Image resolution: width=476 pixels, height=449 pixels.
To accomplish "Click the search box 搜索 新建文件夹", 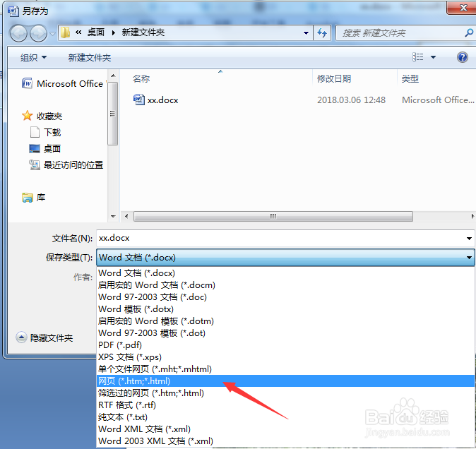I will click(400, 32).
